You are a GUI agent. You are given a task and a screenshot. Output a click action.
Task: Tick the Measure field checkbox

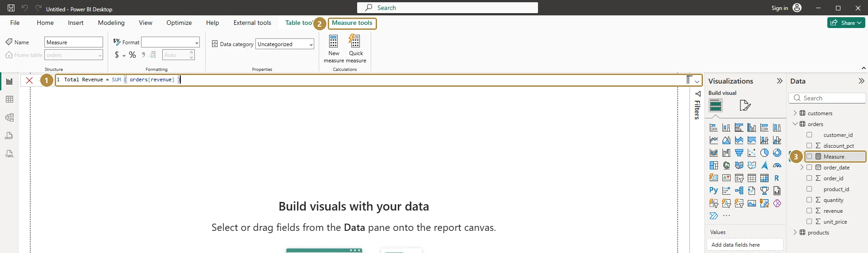(x=809, y=156)
